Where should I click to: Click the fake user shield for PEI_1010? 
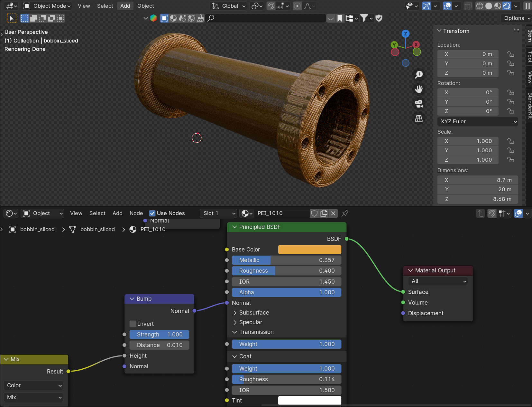coord(315,213)
